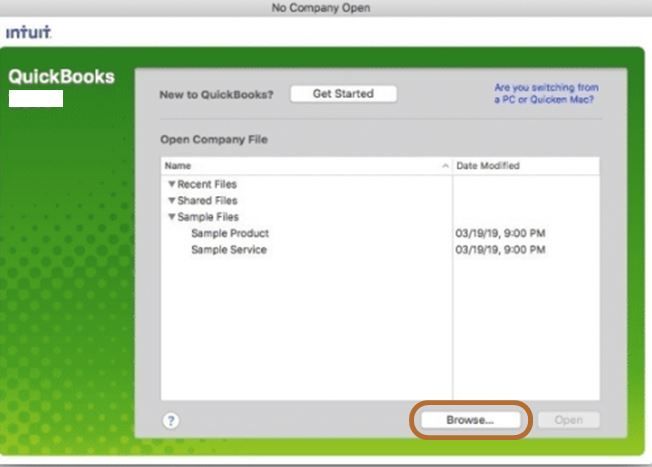Click the Intuit logo
Viewport: 652px width, 467px height.
pyautogui.click(x=28, y=32)
